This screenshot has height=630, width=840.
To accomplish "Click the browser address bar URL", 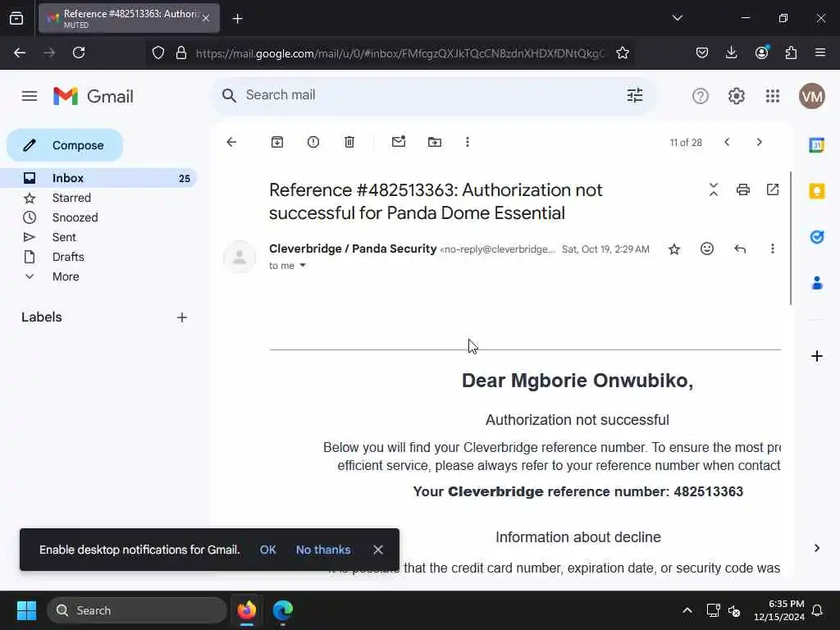I will pyautogui.click(x=399, y=53).
